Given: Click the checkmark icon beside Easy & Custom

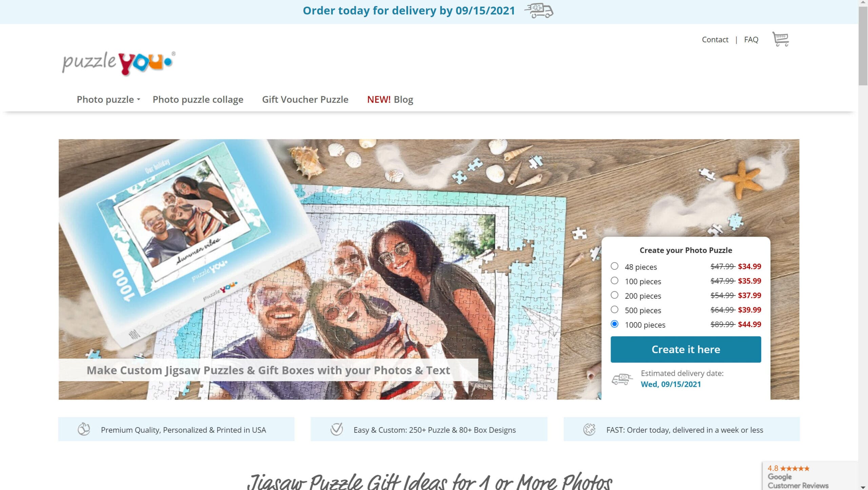Looking at the screenshot, I should tap(336, 429).
